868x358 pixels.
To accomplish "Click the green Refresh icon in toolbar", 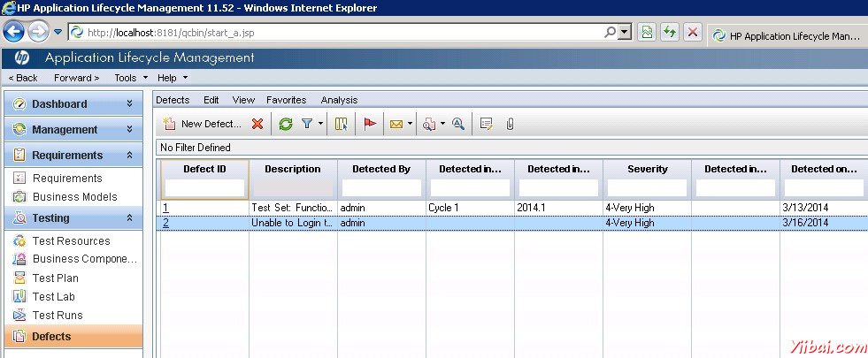I will point(286,124).
